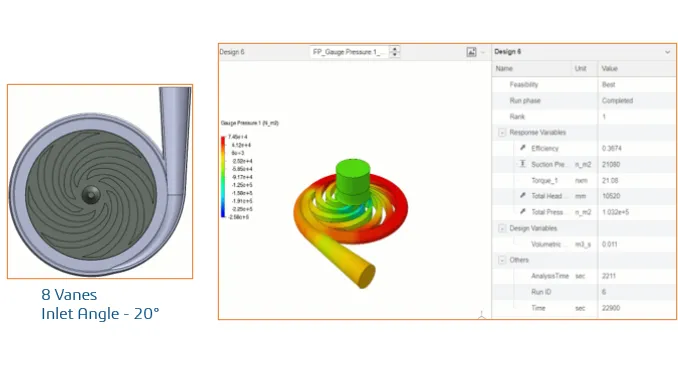Click the 8-vane impeller CAD image

click(x=100, y=182)
